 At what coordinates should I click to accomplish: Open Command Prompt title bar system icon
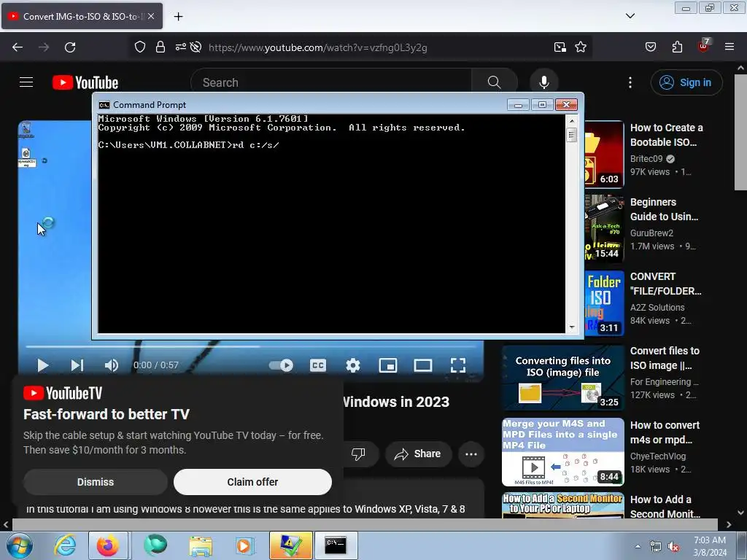104,105
